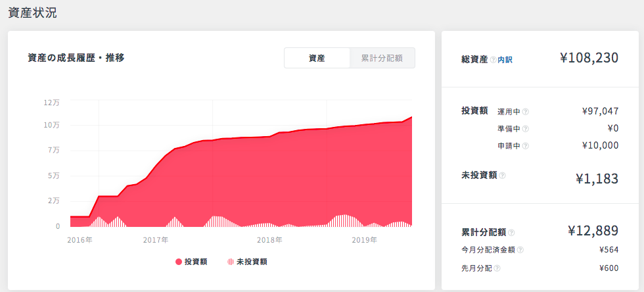
Task: Click the 資産状況 page heading
Action: point(32,12)
